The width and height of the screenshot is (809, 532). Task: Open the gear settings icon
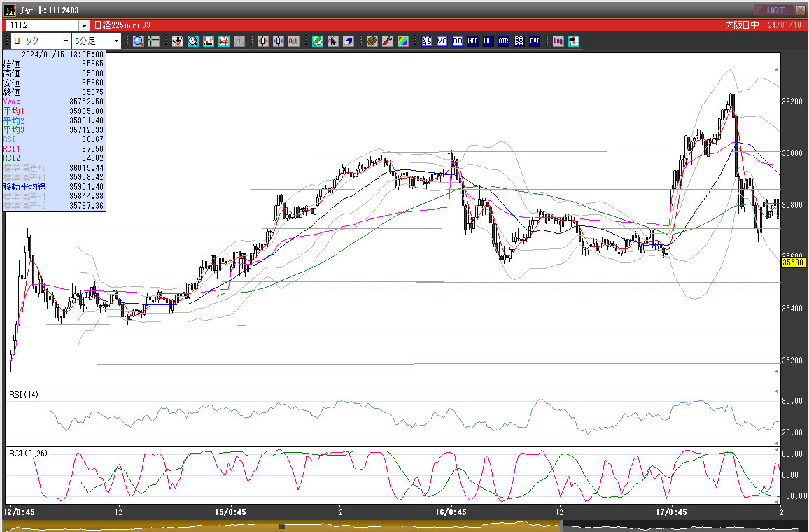[372, 41]
